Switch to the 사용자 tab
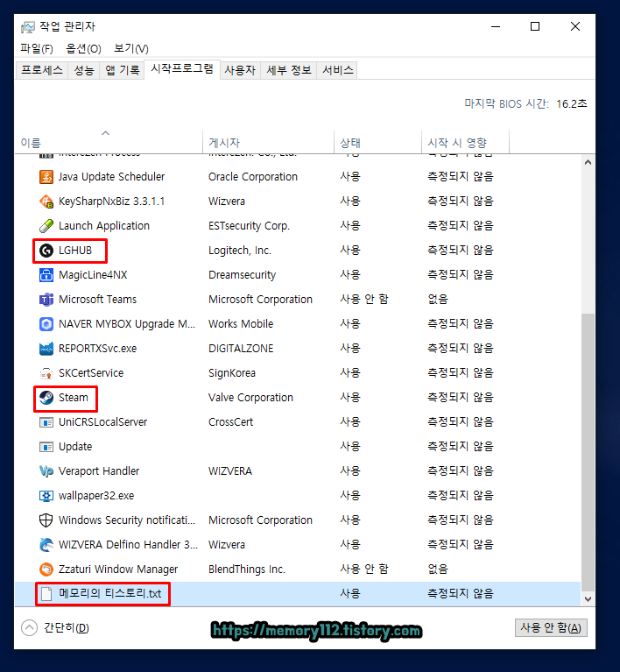Image resolution: width=620 pixels, height=672 pixels. coord(240,70)
